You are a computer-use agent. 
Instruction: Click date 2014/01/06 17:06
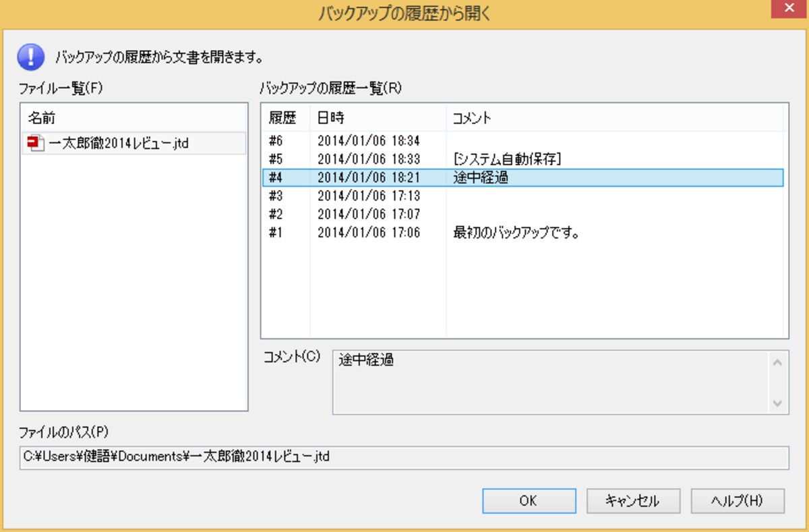(369, 233)
